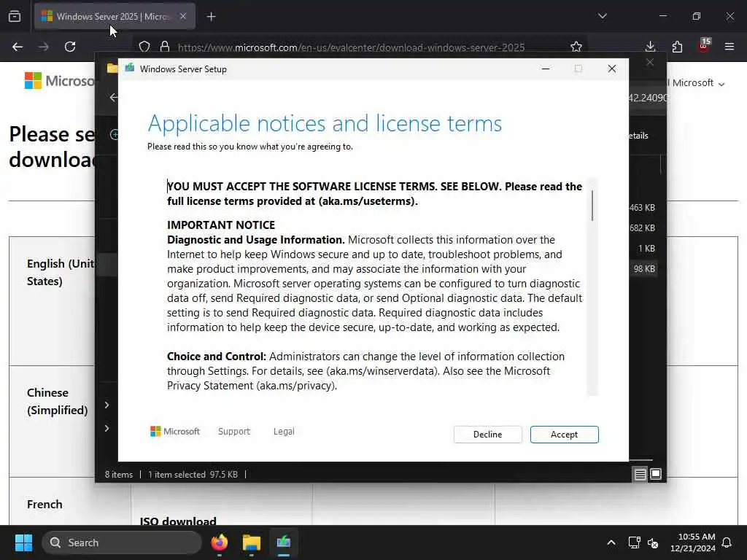Go back in File Explorer window

(x=113, y=98)
